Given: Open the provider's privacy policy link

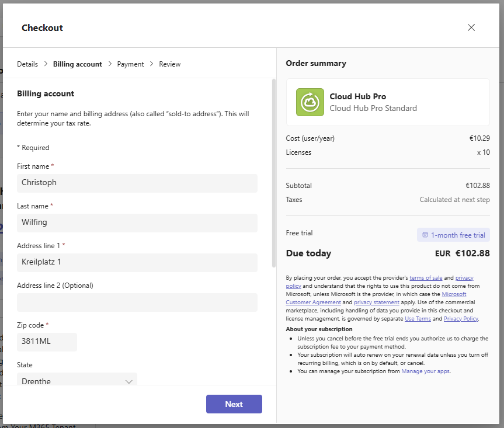Looking at the screenshot, I should 464,277.
